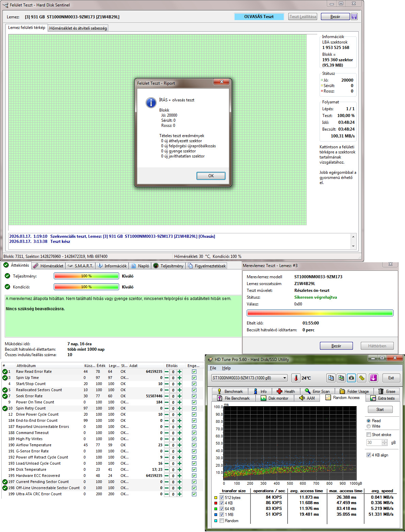The image size is (405, 532).
Task: Toggle the 512 bytes transfer size checkbox
Action: (x=222, y=498)
